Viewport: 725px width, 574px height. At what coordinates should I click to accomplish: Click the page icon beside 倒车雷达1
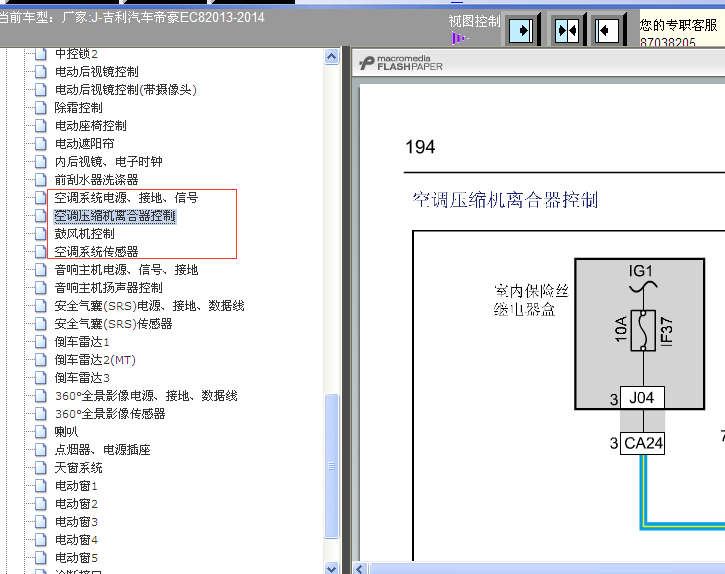coord(41,342)
